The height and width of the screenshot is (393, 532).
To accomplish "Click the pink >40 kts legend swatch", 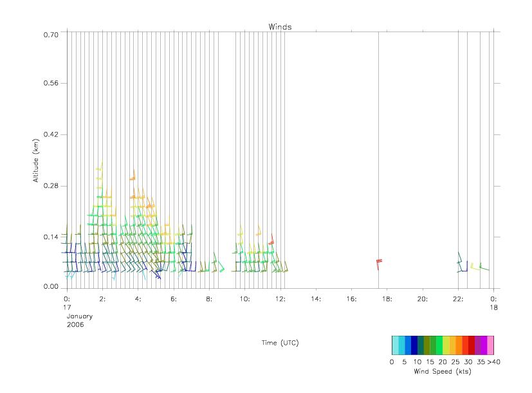I will pos(490,345).
